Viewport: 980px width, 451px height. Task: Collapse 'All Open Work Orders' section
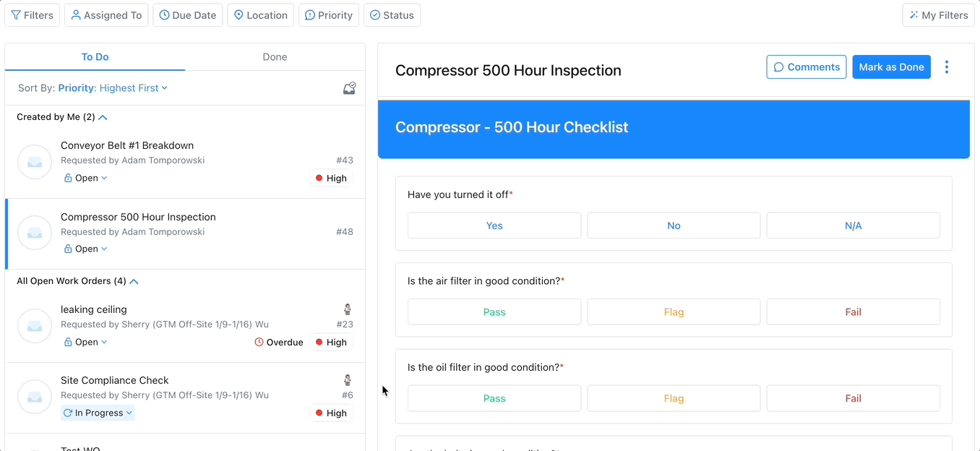tap(133, 281)
